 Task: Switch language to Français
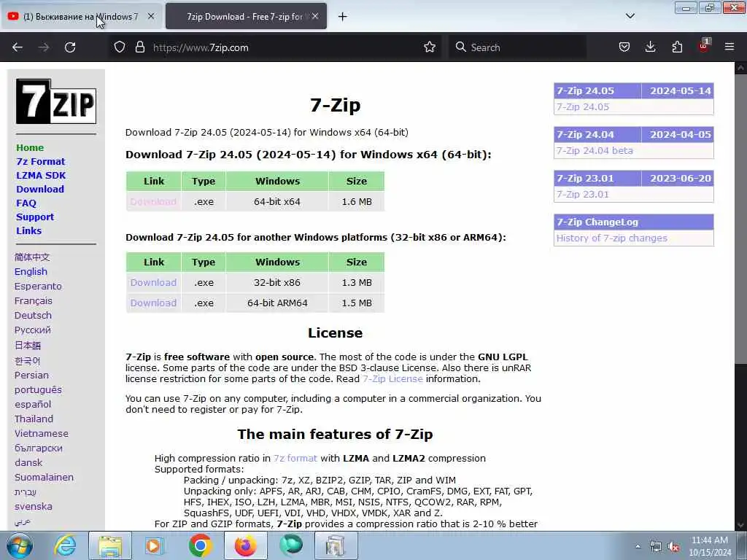(34, 301)
